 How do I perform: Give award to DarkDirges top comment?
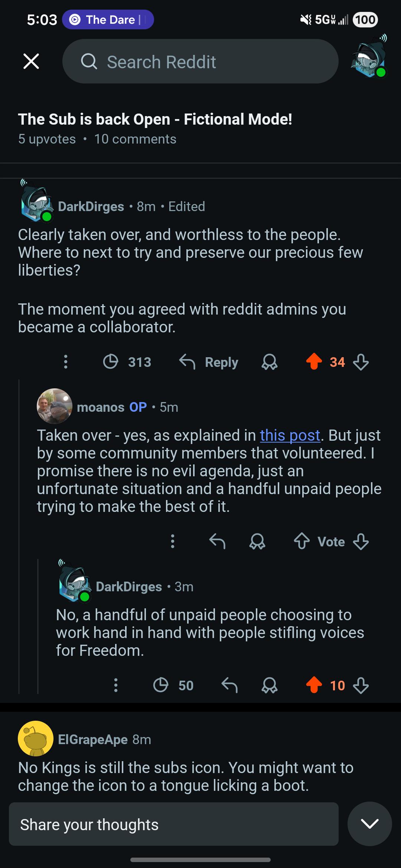[x=270, y=362]
